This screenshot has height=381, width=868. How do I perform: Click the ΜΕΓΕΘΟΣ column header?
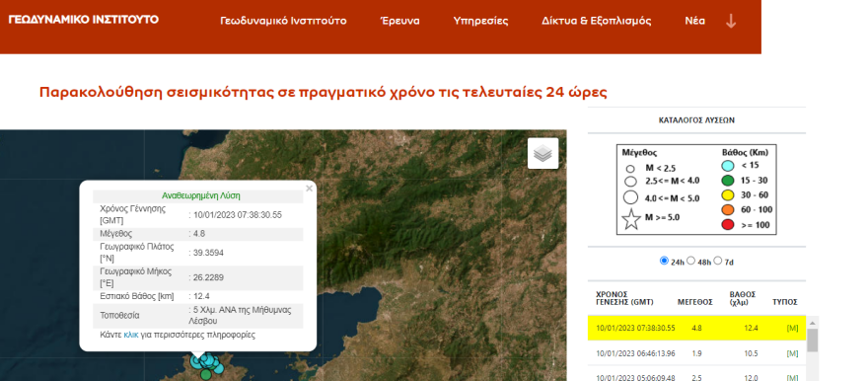(694, 302)
